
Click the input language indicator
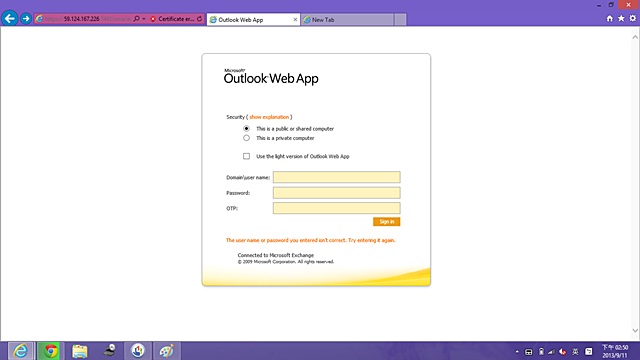point(575,351)
